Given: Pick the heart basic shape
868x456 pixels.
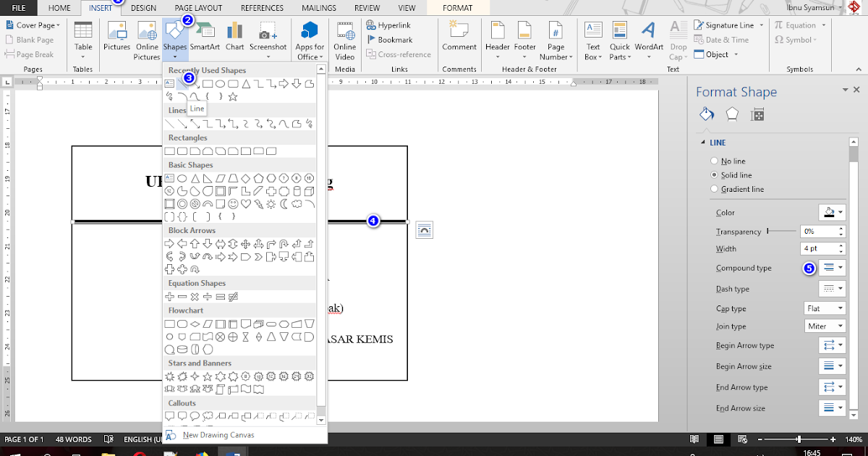Looking at the screenshot, I should coord(246,204).
